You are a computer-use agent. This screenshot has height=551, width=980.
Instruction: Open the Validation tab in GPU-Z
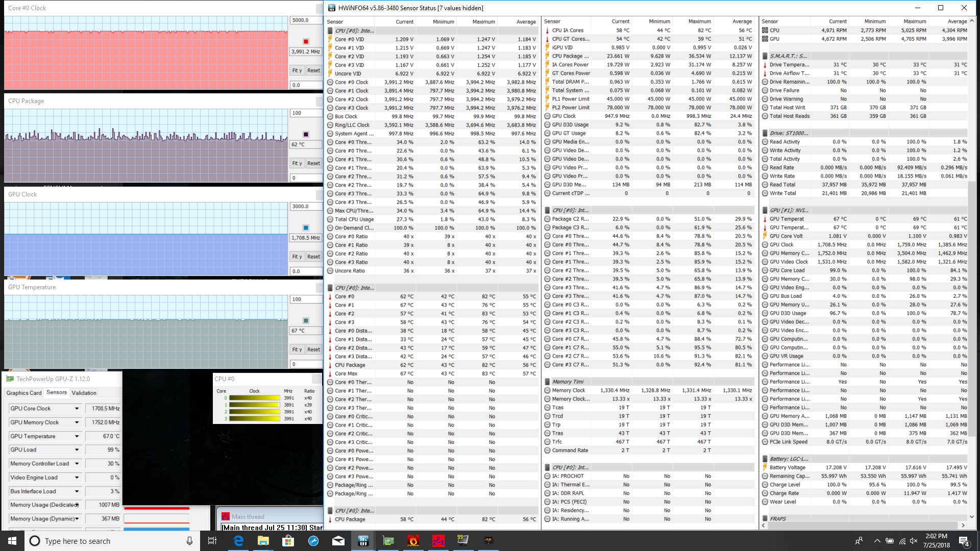point(84,393)
